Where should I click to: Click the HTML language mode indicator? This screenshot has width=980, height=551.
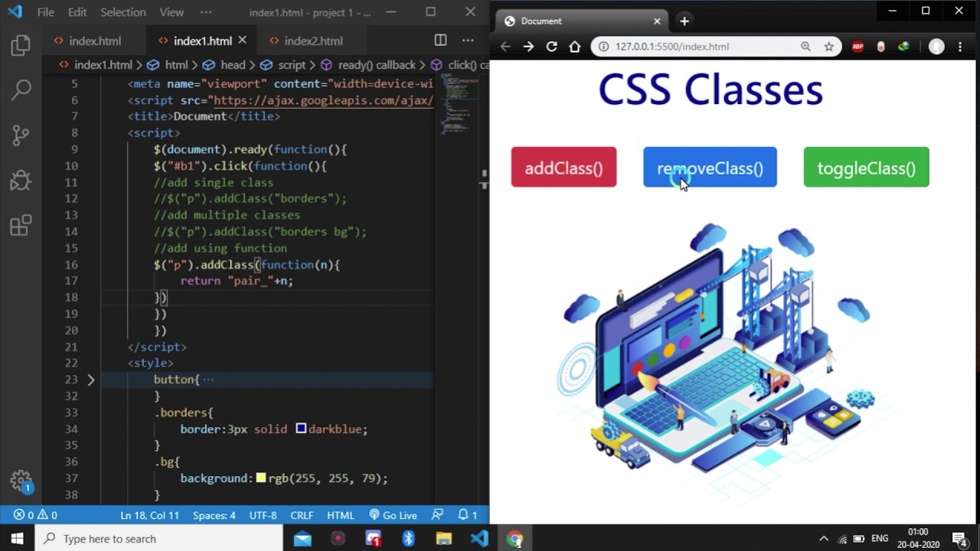[x=341, y=515]
